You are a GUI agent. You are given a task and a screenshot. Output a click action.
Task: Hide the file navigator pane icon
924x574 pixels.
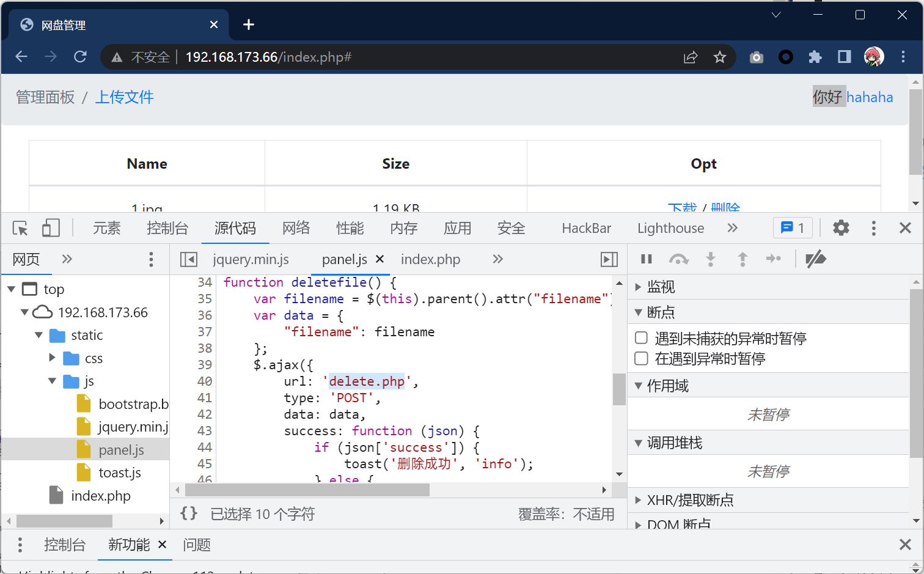tap(189, 260)
